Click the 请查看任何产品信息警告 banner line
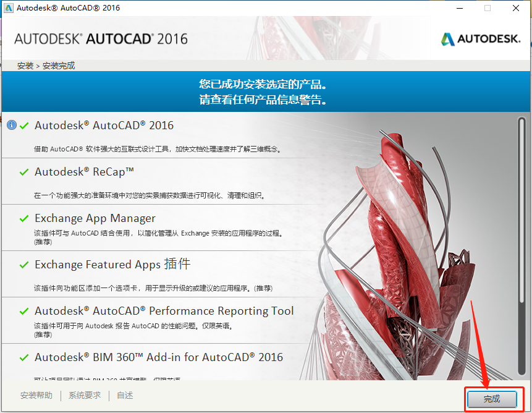This screenshot has height=413, width=532. pos(263,100)
